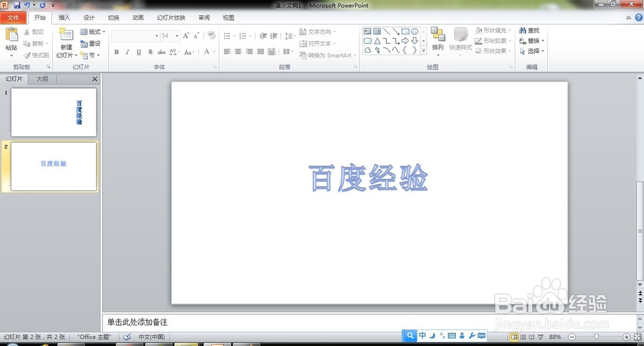Viewport: 644px width, 346px height.
Task: Click the 粘贴 (Paste) clipboard icon
Action: coord(12,35)
